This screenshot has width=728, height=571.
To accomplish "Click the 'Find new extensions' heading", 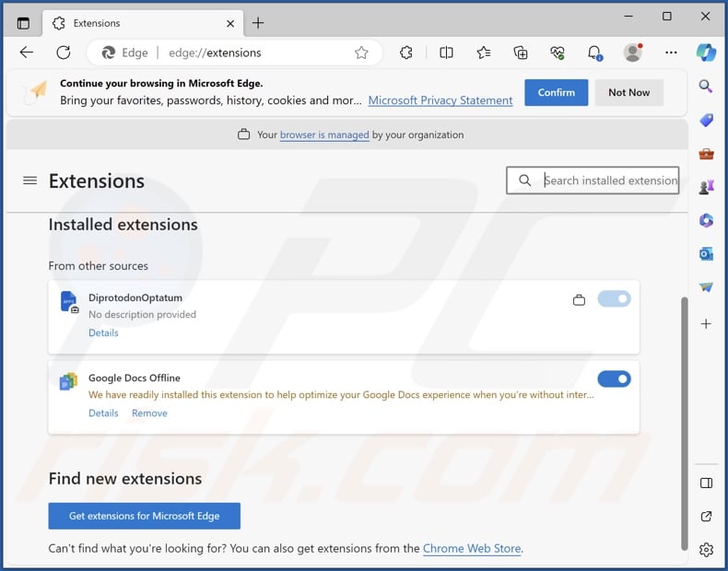I will pyautogui.click(x=125, y=478).
